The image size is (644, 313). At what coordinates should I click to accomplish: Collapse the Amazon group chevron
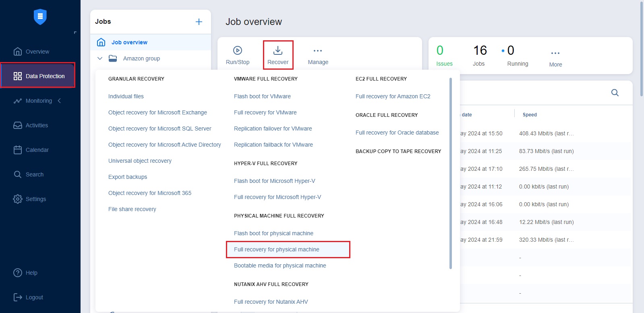coord(100,58)
